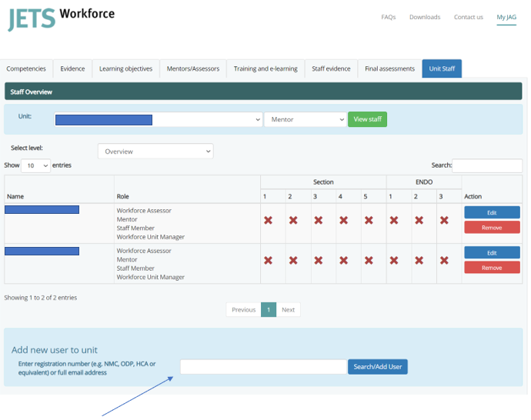Change the Show entries count dropdown
531x420 pixels.
pyautogui.click(x=35, y=165)
